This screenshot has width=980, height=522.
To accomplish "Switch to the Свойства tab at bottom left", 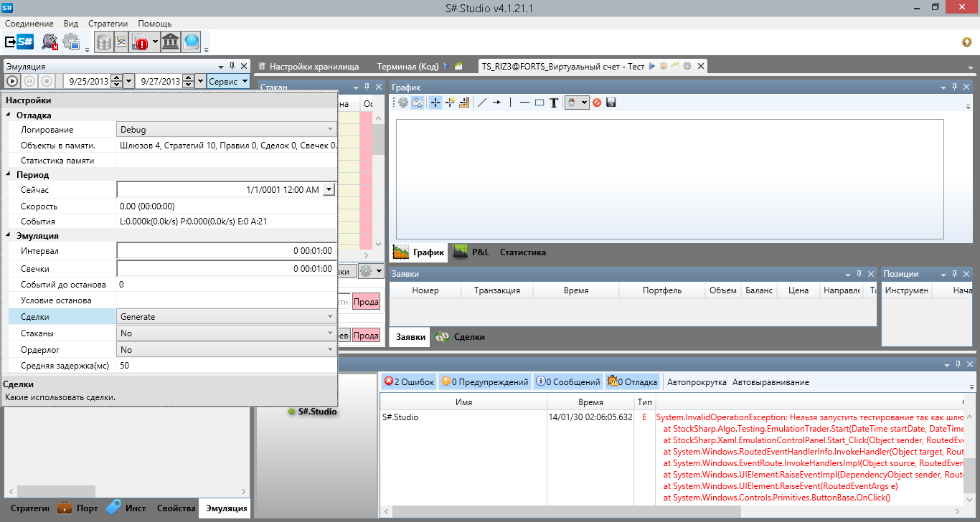I will click(x=176, y=508).
